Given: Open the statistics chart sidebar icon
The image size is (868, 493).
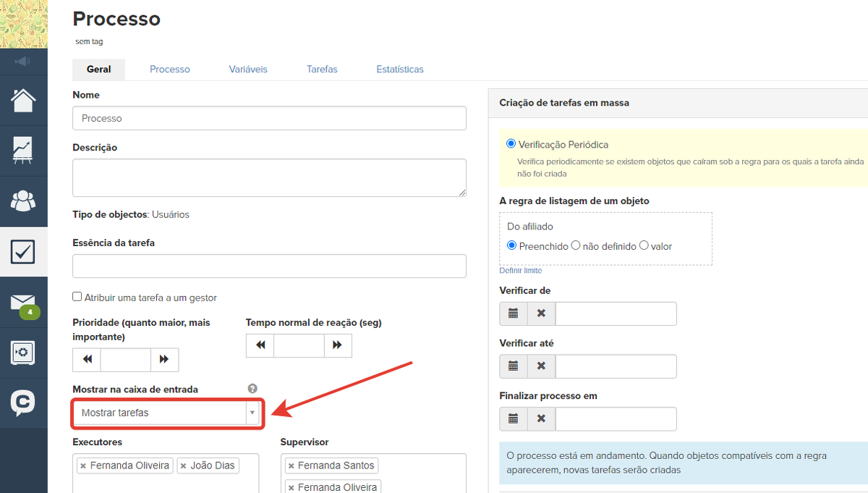Looking at the screenshot, I should click(23, 150).
